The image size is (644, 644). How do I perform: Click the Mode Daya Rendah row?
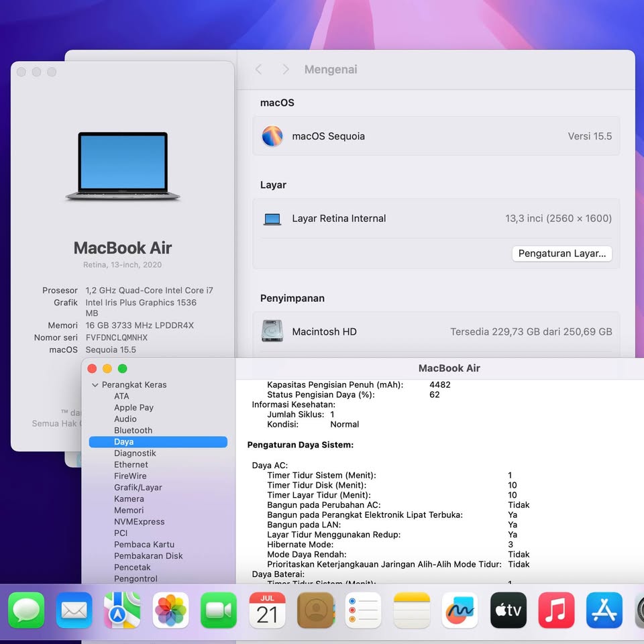398,555
